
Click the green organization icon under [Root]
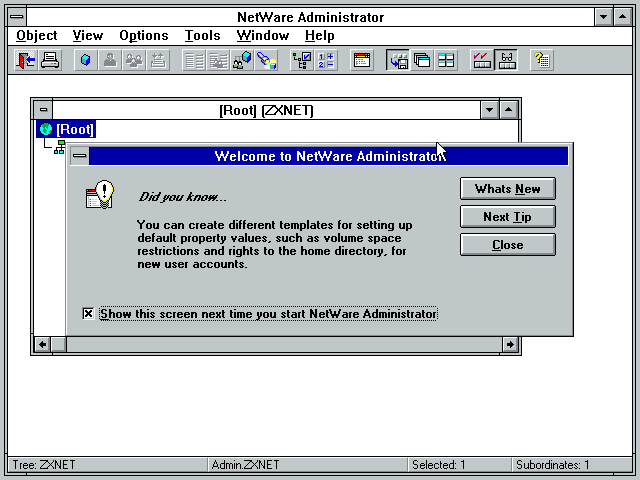click(x=60, y=147)
